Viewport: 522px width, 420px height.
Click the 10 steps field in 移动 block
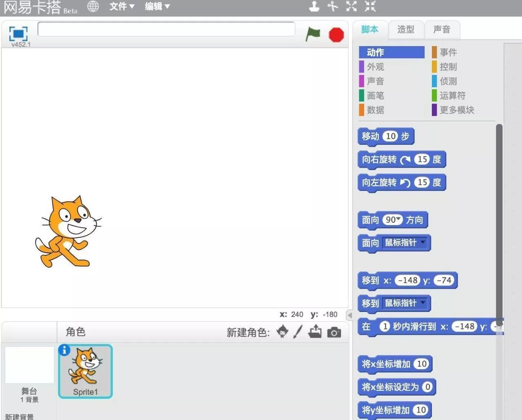(x=390, y=136)
